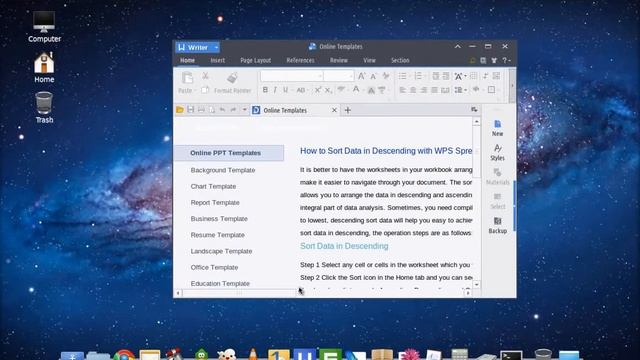Click the bulleted list icon
This screenshot has width=640, height=360.
[402, 76]
